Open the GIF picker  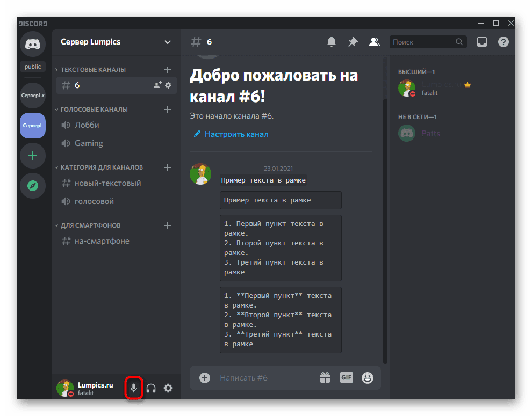click(347, 377)
